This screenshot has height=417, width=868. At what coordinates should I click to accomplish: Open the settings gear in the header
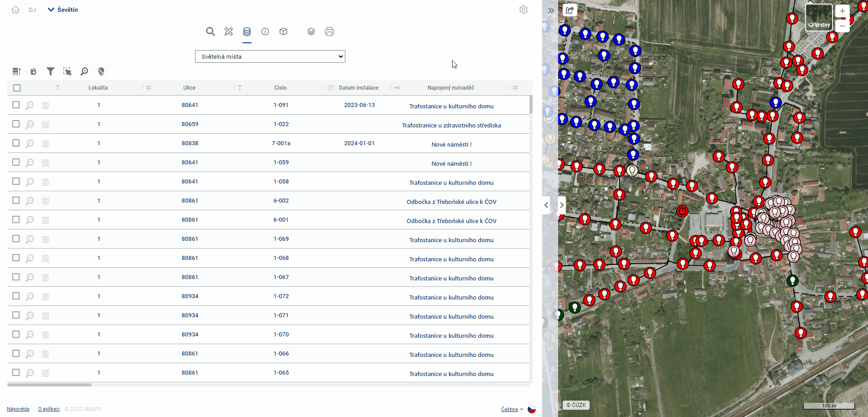coord(524,10)
